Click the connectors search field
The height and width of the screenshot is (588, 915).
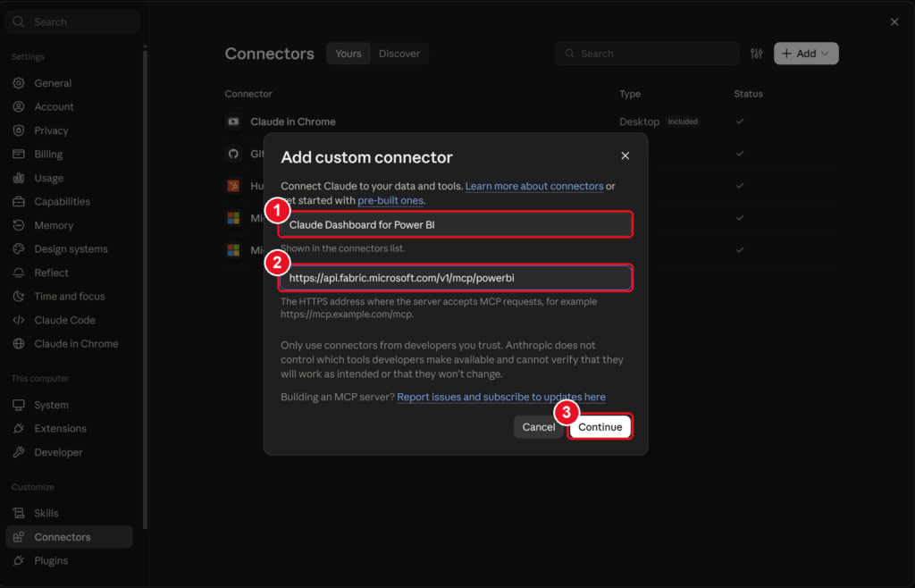[x=647, y=54]
